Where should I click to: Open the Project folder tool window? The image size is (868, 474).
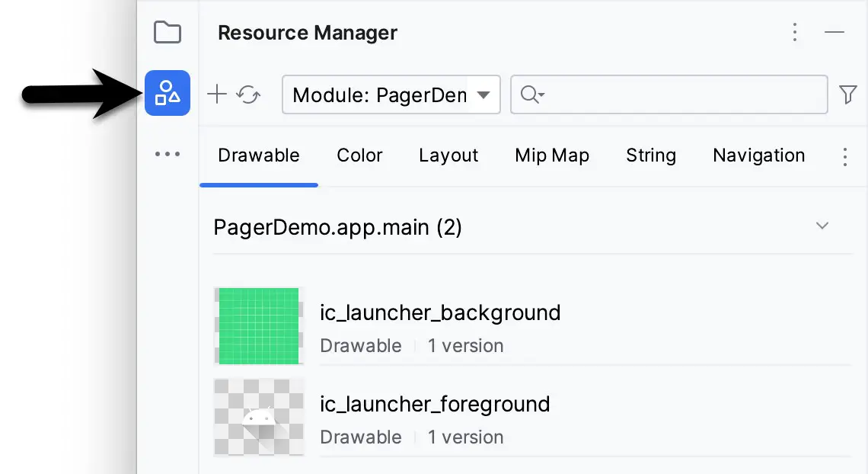(168, 32)
